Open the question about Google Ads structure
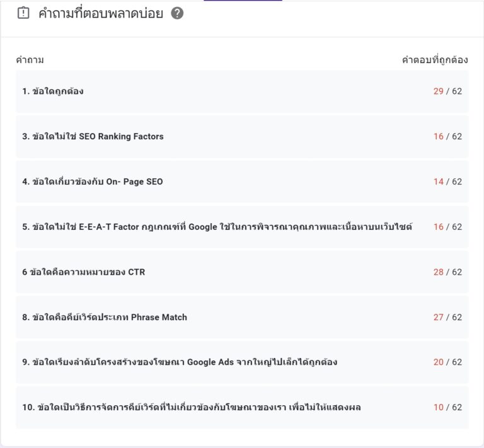 click(242, 362)
